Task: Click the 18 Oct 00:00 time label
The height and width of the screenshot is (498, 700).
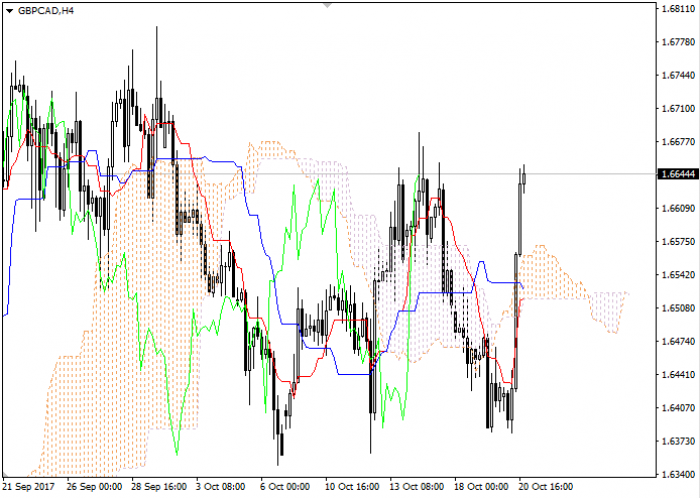Action: pyautogui.click(x=481, y=486)
